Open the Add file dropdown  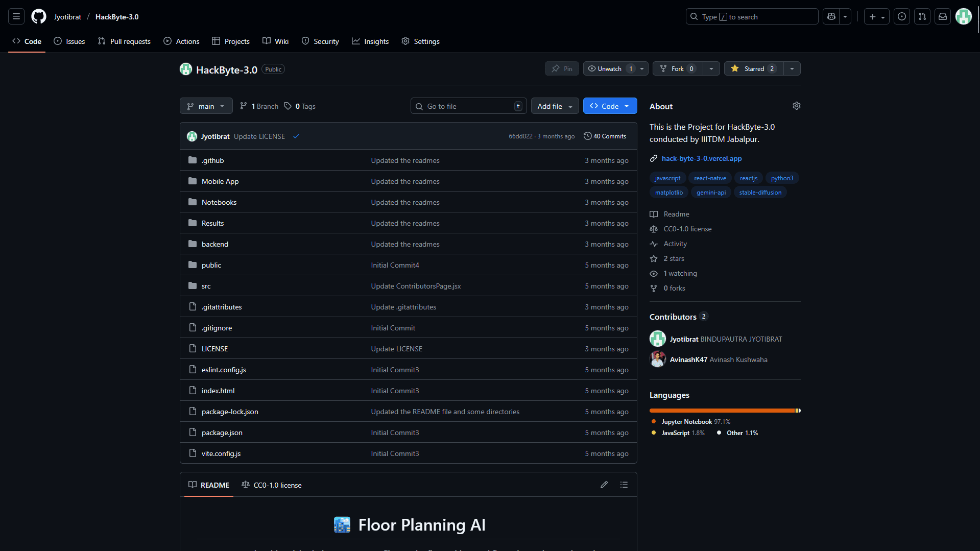[555, 106]
